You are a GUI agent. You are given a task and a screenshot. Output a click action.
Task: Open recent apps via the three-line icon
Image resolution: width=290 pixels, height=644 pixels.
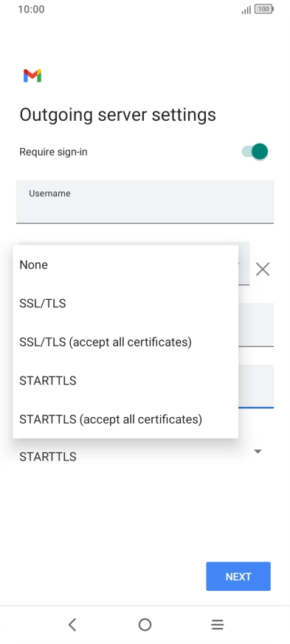[x=217, y=625]
